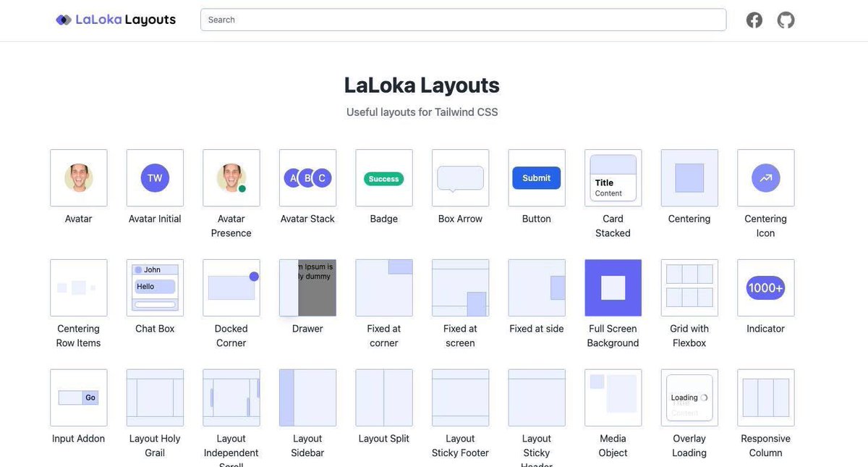Open the Grid with Flexbox thumbnail

point(689,288)
